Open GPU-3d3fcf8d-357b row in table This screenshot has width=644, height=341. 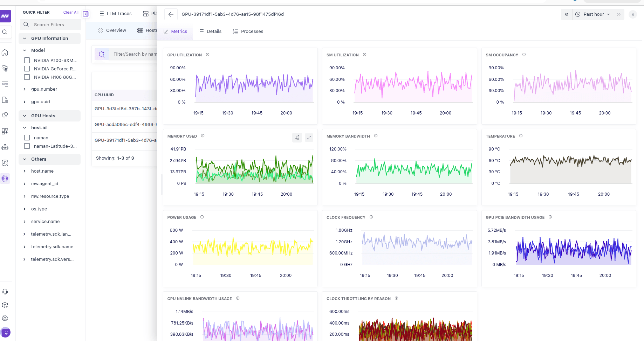click(x=125, y=109)
